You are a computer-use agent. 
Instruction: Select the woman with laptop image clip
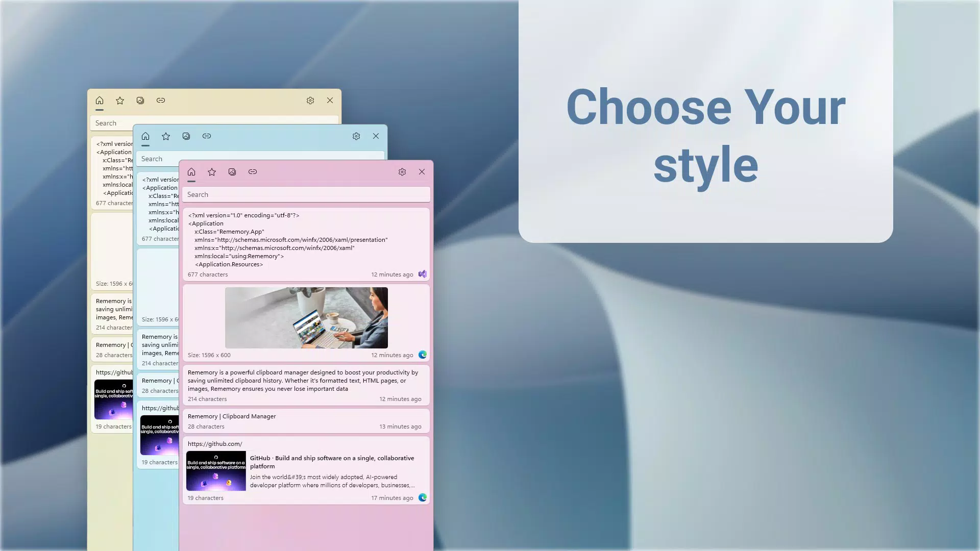pos(306,323)
